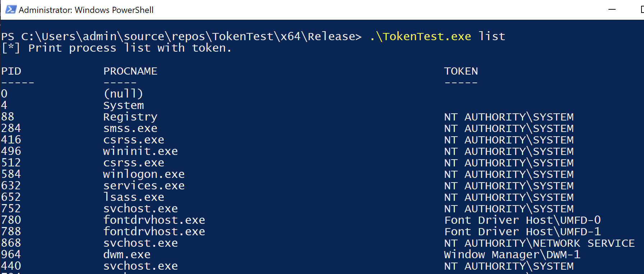Click the .\TokenTest.exe command text
Viewport: 644px width, 274px height.
coord(420,36)
